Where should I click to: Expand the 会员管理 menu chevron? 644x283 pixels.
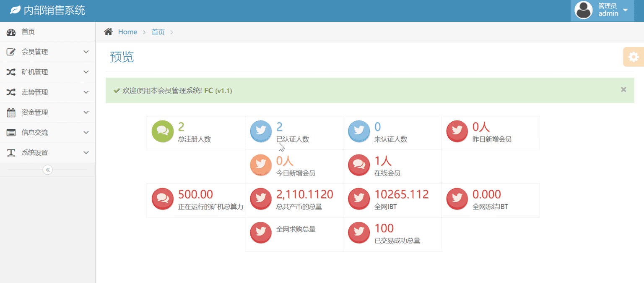pos(86,52)
